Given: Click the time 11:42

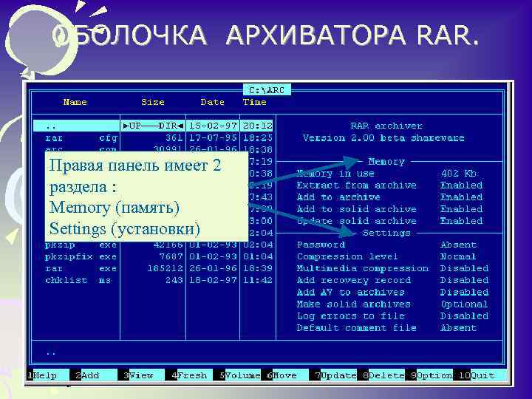Looking at the screenshot, I should pos(258,280).
